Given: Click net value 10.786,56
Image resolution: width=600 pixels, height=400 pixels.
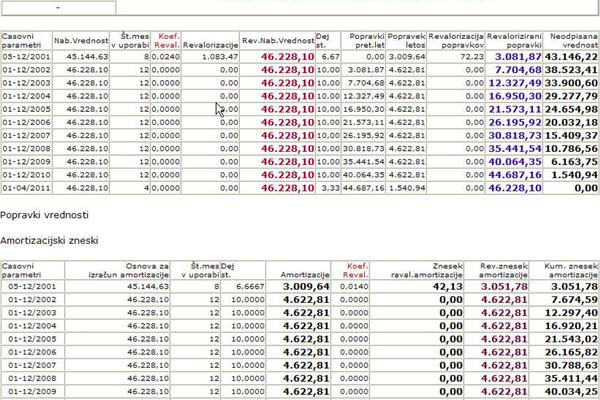Looking at the screenshot, I should [x=571, y=149].
